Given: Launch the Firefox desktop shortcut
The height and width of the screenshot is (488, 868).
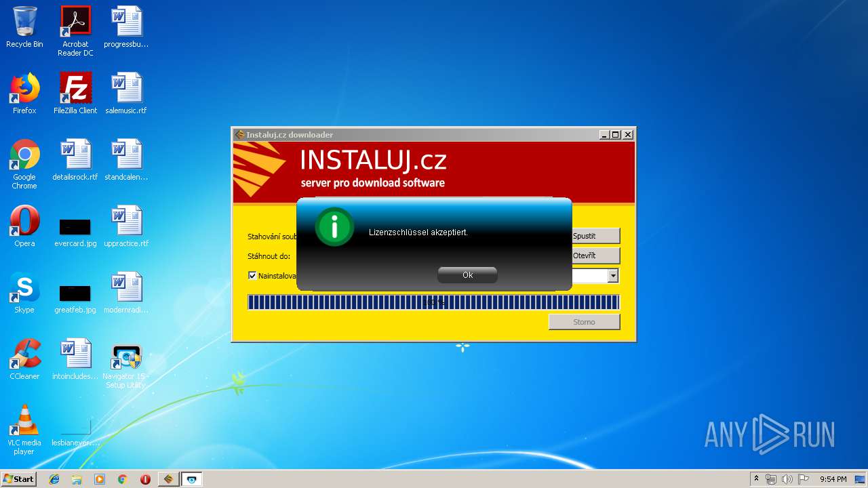Looking at the screenshot, I should point(24,94).
